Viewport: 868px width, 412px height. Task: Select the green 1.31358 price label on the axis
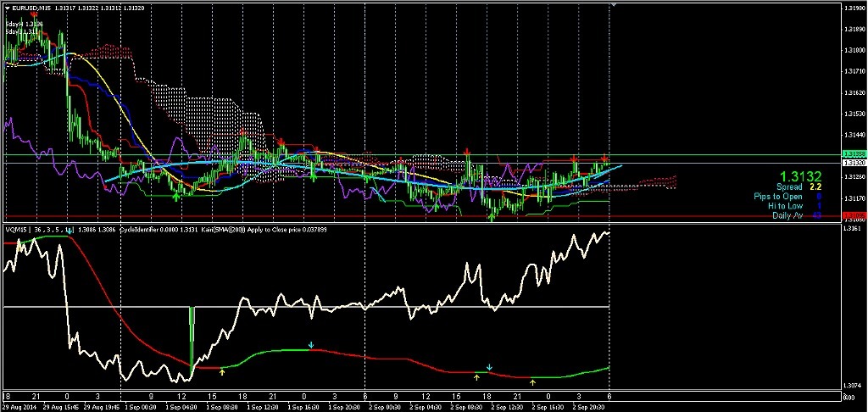click(x=854, y=154)
